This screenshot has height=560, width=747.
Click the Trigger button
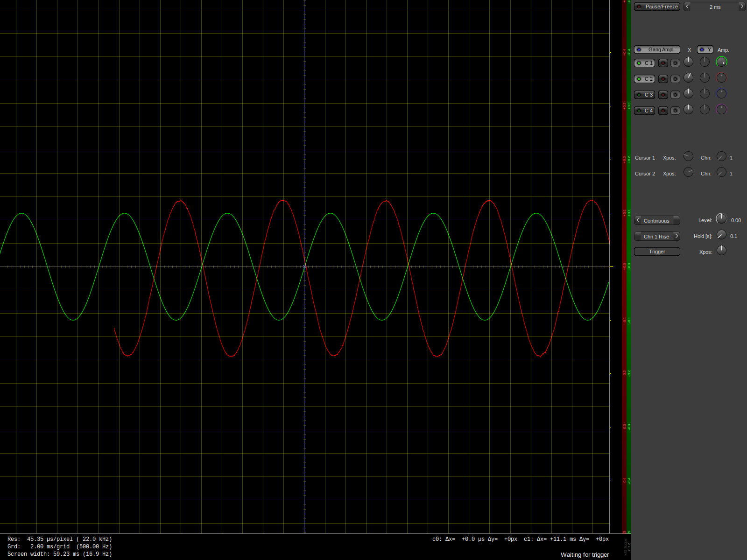coord(657,252)
